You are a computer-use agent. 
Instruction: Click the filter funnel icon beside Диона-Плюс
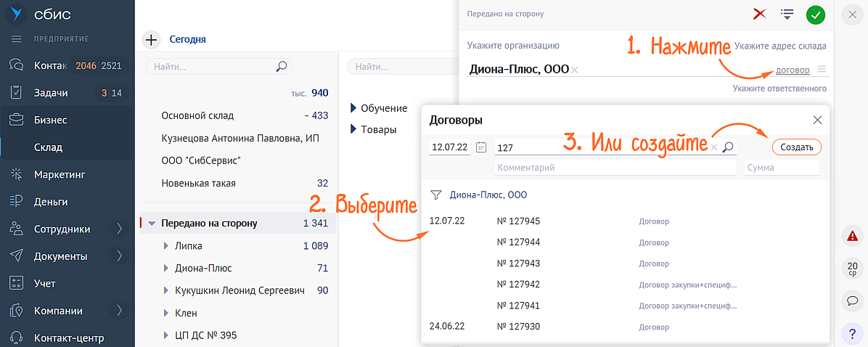(x=436, y=195)
